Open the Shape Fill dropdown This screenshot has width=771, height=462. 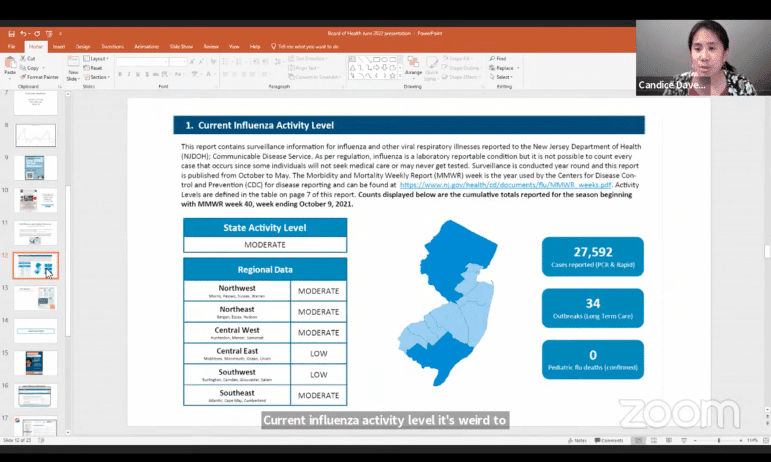click(x=460, y=58)
